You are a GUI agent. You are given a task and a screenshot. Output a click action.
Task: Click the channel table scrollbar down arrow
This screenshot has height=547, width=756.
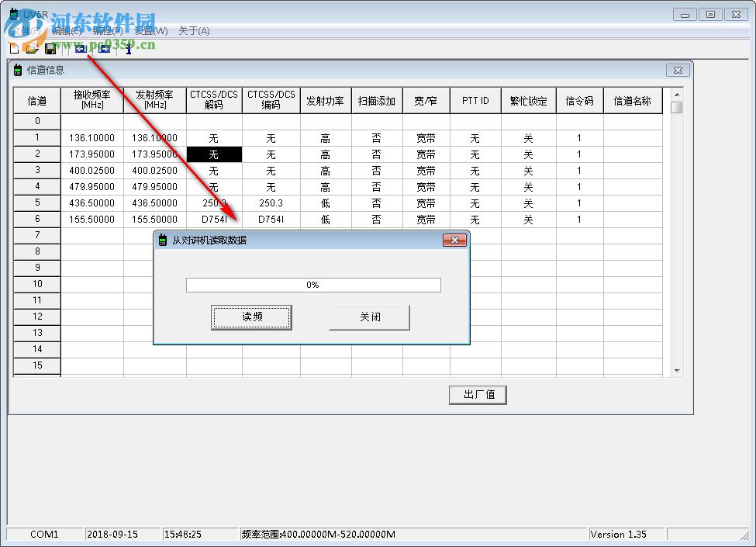coord(677,370)
